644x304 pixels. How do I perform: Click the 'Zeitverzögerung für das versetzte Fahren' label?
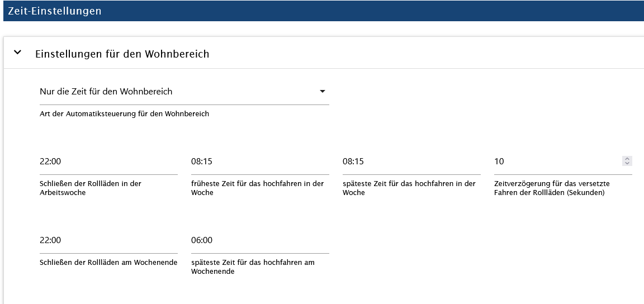(x=551, y=188)
